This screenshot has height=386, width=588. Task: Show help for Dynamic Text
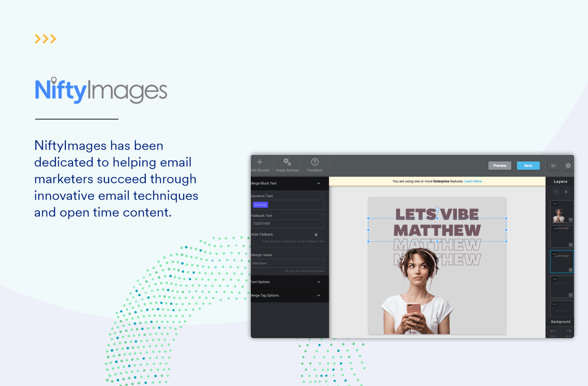coord(322,196)
